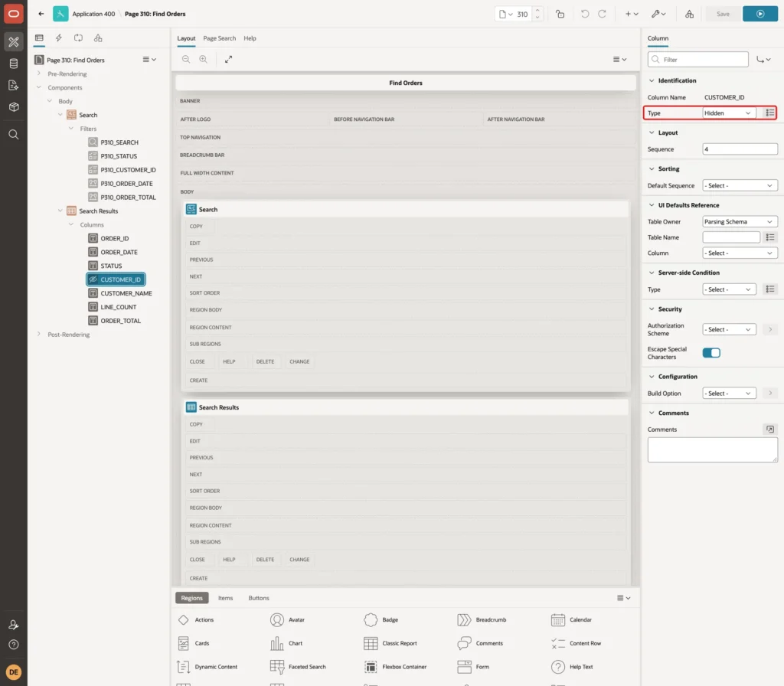Viewport: 784px width, 686px height.
Task: Click the page lock icon in toolbar
Action: [560, 14]
